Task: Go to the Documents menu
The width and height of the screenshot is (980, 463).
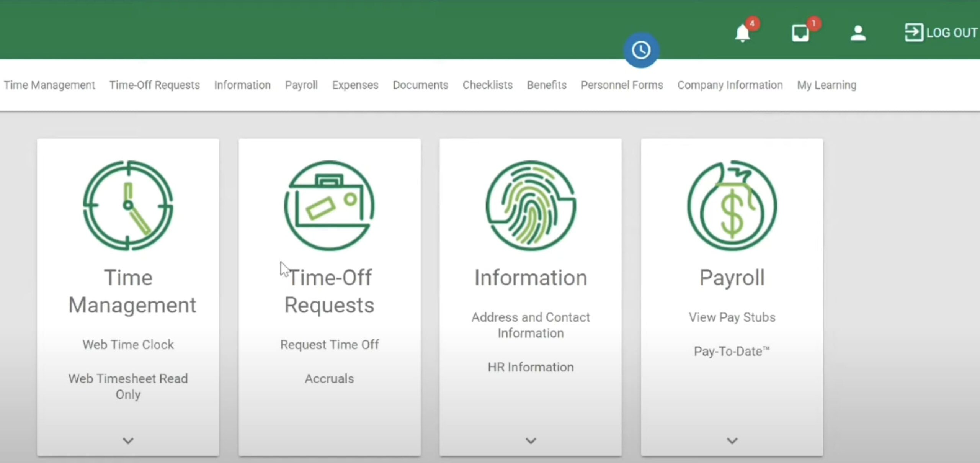Action: 420,85
